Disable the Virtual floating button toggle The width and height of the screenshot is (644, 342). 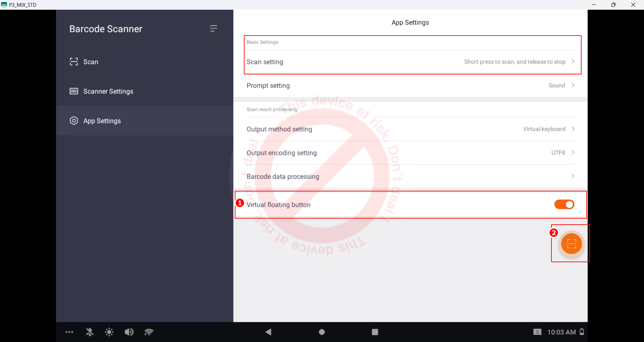[x=564, y=205]
